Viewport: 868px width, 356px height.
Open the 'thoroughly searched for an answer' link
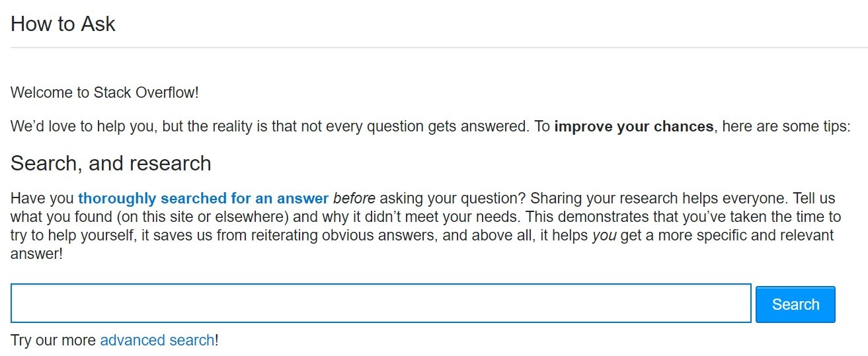(x=204, y=198)
